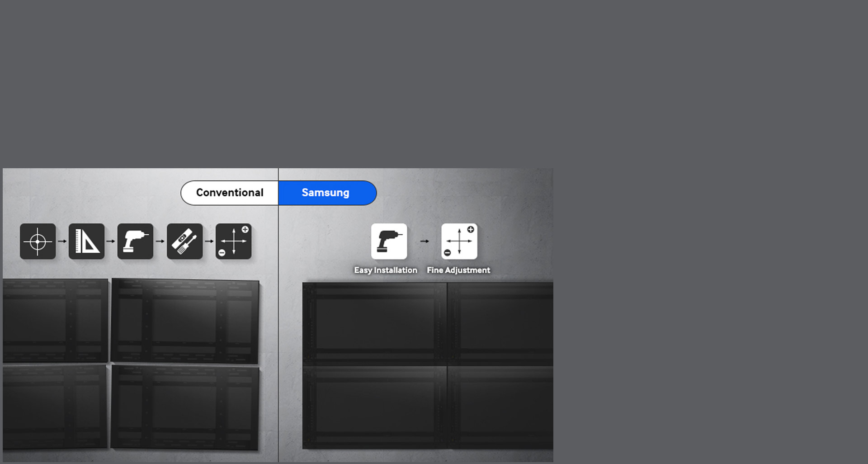Select the Conventional pill label

coord(230,193)
